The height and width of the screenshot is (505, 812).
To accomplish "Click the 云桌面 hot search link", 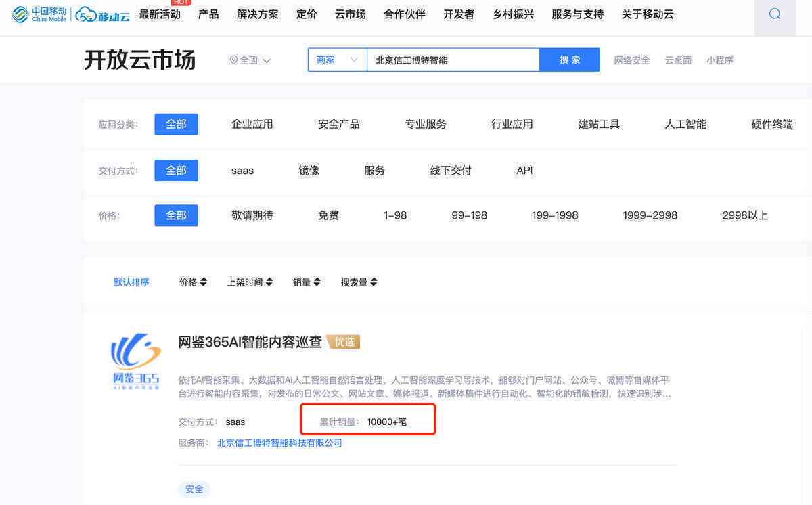I will click(678, 60).
